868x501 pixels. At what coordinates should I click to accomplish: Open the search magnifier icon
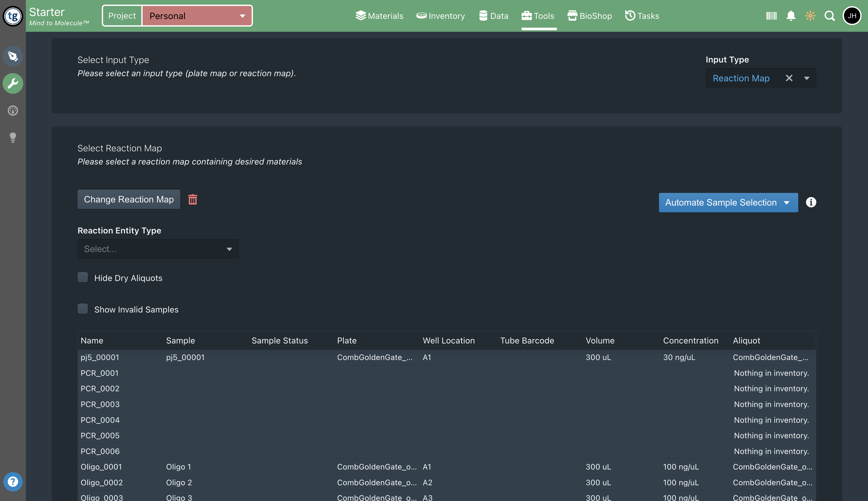[x=830, y=16]
